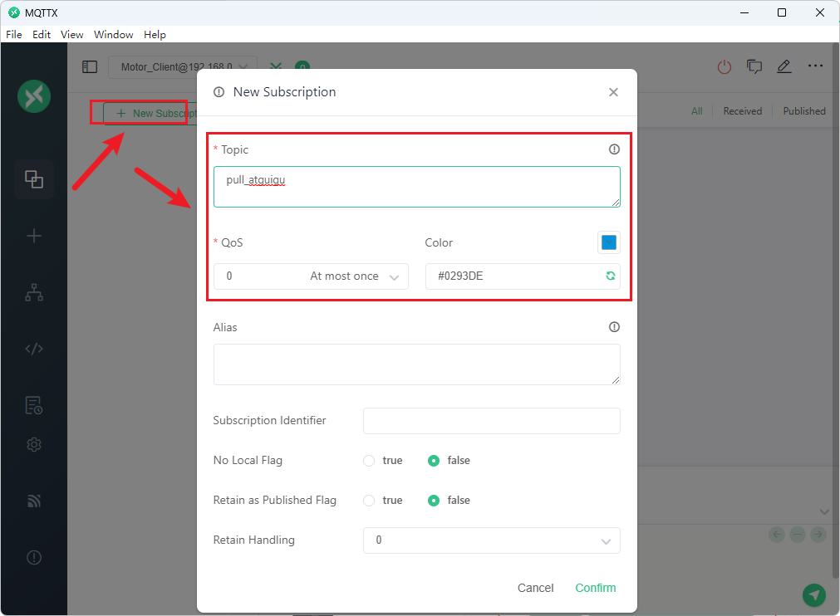Set No Local Flag to true
Screen dimensions: 840x616
369,461
